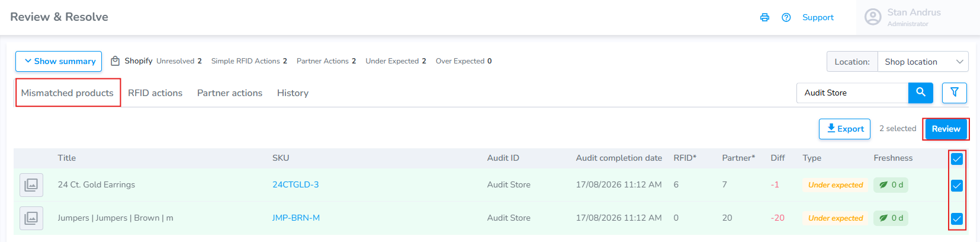The height and width of the screenshot is (242, 980).
Task: Click the RFID* column header
Action: tap(685, 158)
